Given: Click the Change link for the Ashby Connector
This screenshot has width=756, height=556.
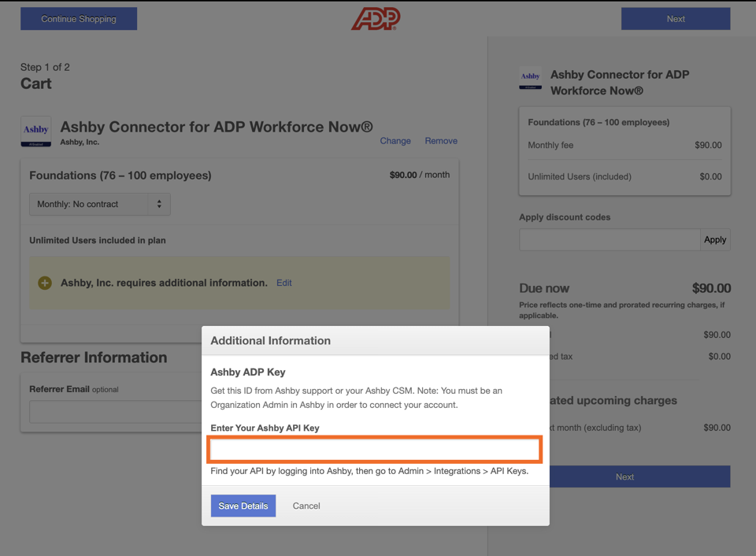Looking at the screenshot, I should coord(395,141).
